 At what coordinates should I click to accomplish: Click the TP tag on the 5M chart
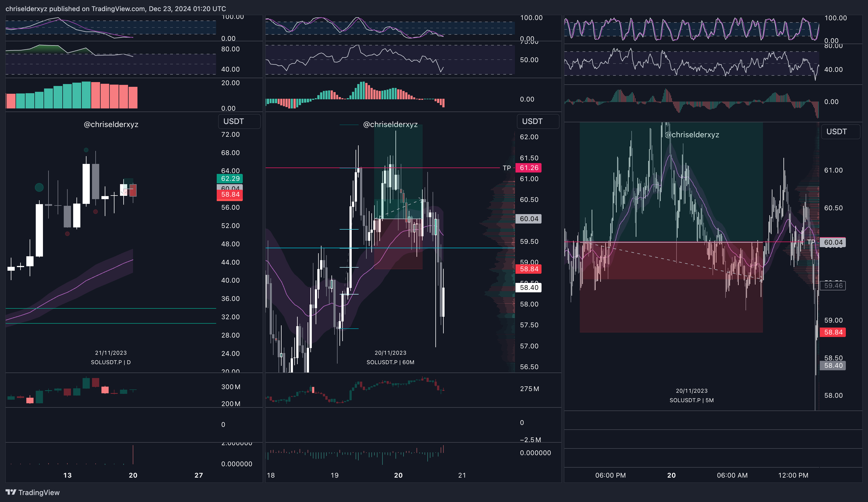point(811,242)
